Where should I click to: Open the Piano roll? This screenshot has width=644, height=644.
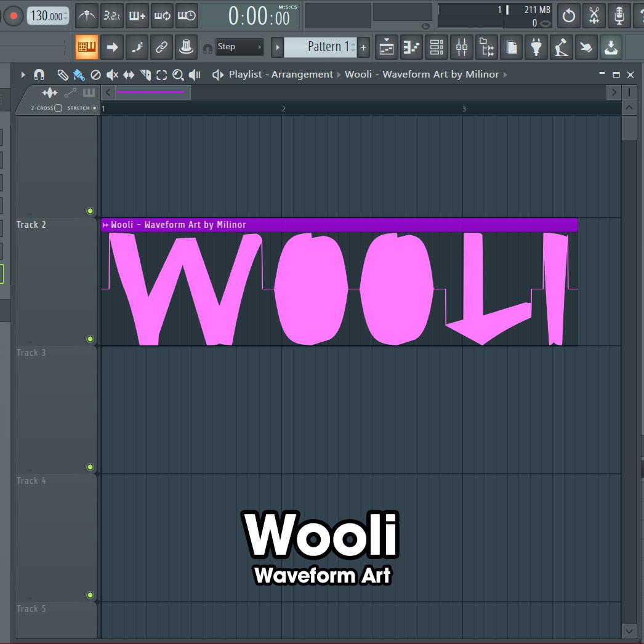point(411,47)
